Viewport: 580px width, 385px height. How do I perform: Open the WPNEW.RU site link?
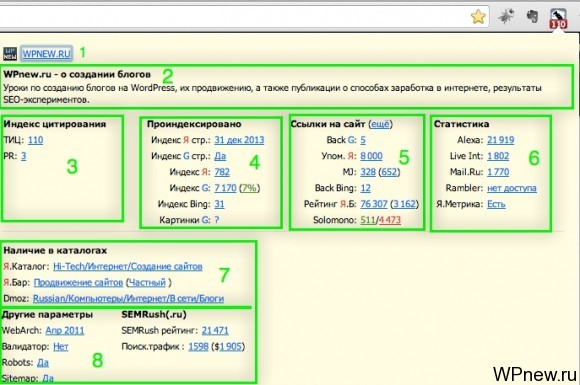[x=46, y=54]
